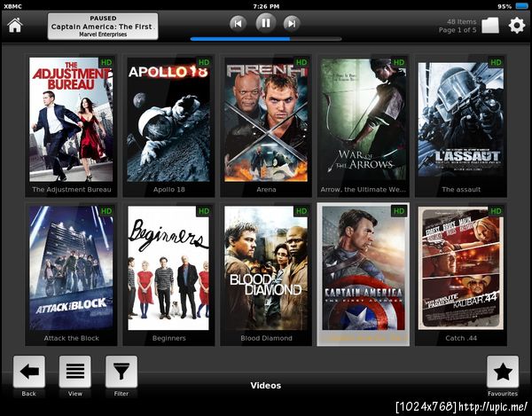Viewport: 532px width, 416px height.
Task: Click 'Blood Diamond' title label
Action: click(x=266, y=338)
